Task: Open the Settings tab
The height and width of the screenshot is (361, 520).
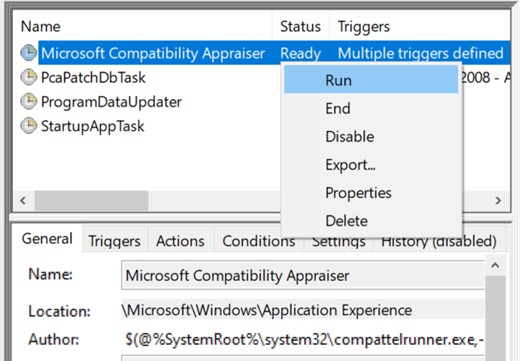Action: click(339, 243)
